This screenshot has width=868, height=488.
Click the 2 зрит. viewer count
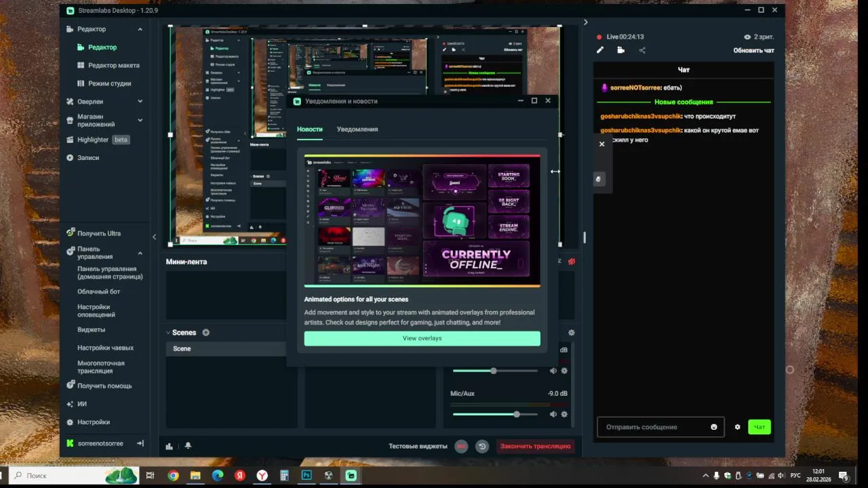point(759,37)
